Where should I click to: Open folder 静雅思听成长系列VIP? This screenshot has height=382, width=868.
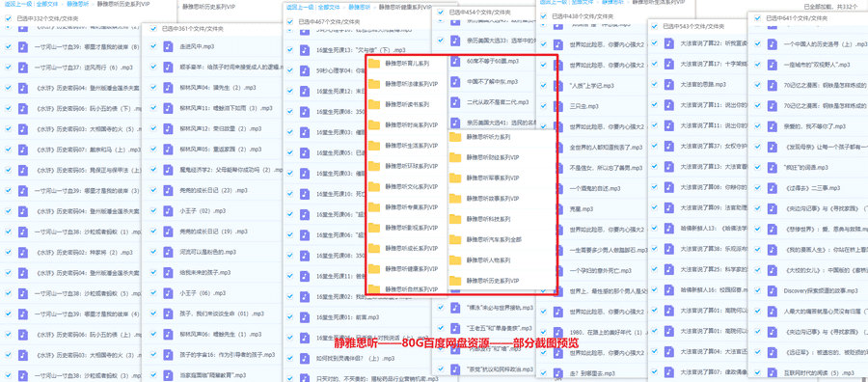click(x=411, y=248)
